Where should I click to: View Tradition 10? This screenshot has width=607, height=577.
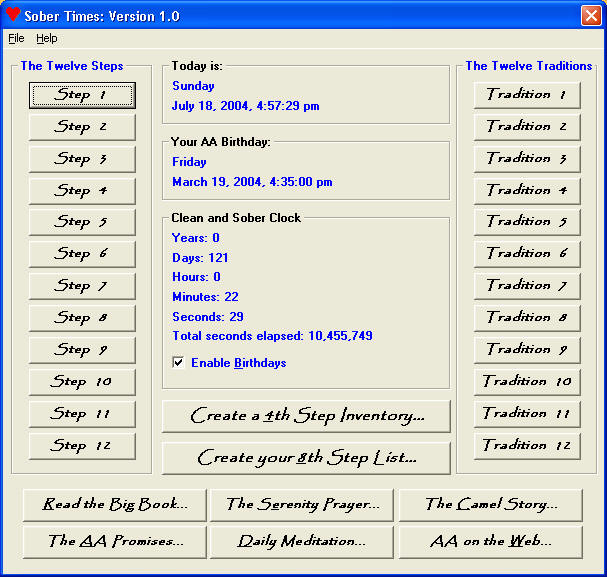pos(527,381)
